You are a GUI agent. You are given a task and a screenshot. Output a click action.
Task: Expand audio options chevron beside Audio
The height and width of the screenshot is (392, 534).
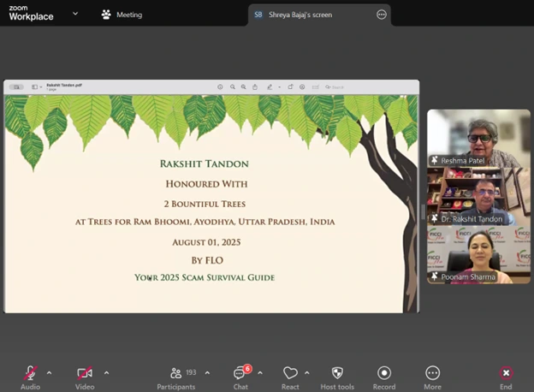tap(49, 372)
